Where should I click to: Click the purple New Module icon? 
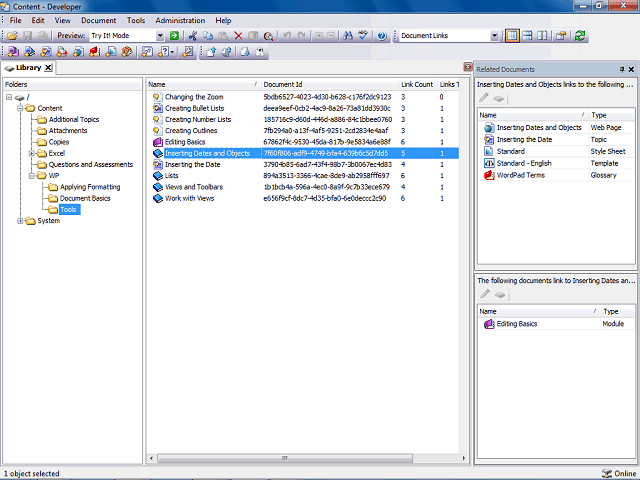[x=13, y=52]
